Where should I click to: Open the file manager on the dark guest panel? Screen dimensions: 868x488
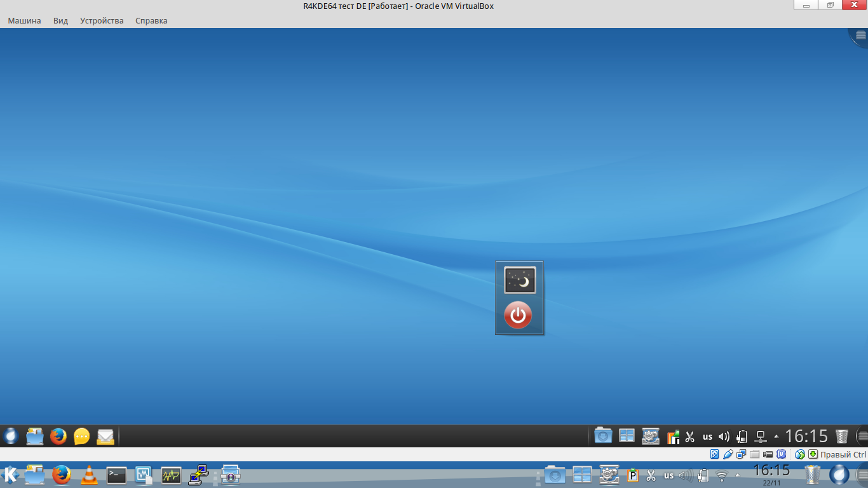tap(34, 436)
